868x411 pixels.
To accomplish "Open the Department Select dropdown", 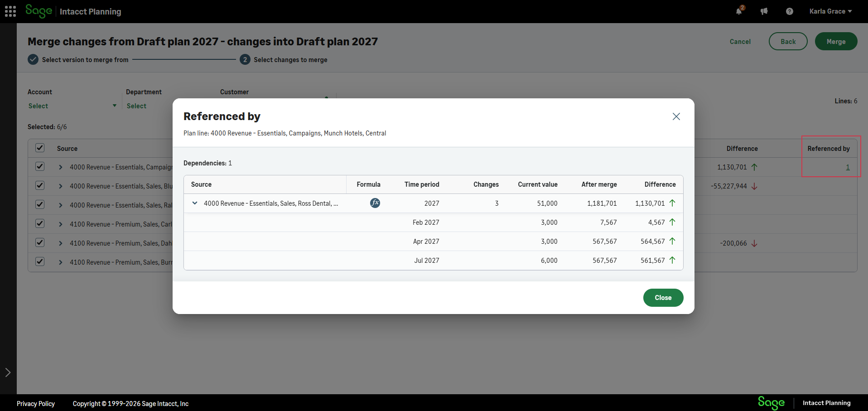I will [136, 106].
